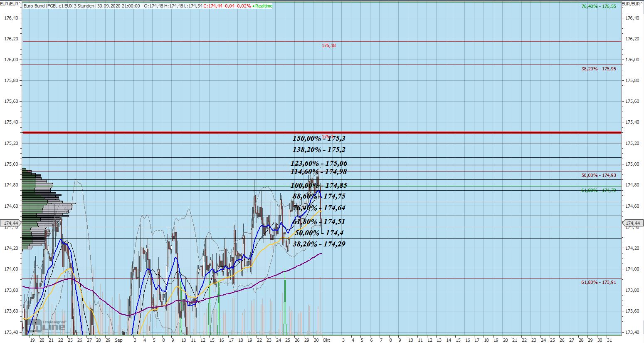Screen dimensions: 644x343
Task: Select the '138,20% - 175,2' Fibonacci label
Action: pyautogui.click(x=319, y=149)
